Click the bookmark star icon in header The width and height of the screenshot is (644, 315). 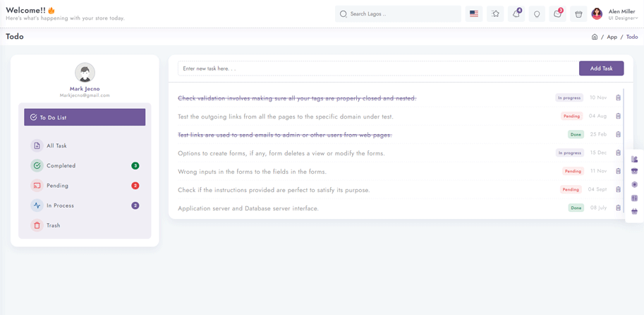(495, 13)
